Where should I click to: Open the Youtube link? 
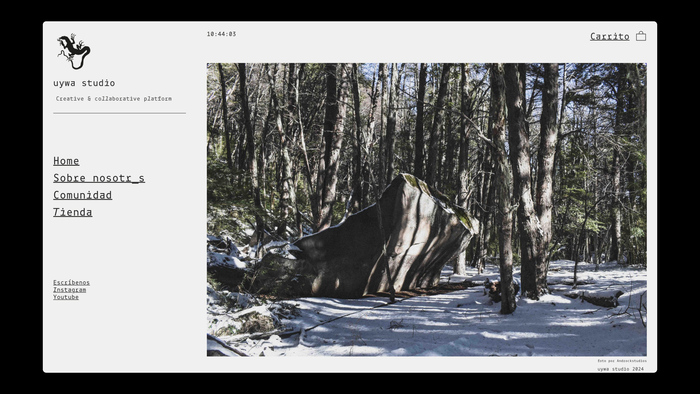tap(66, 297)
